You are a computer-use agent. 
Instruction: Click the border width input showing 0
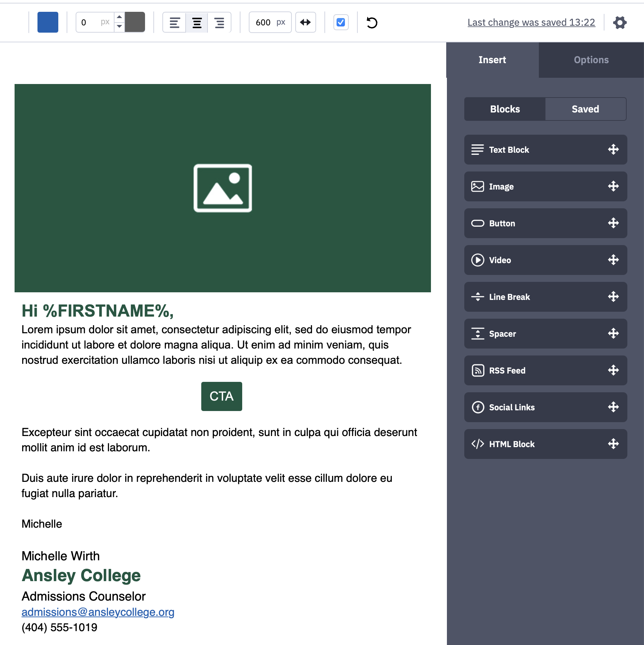(95, 22)
